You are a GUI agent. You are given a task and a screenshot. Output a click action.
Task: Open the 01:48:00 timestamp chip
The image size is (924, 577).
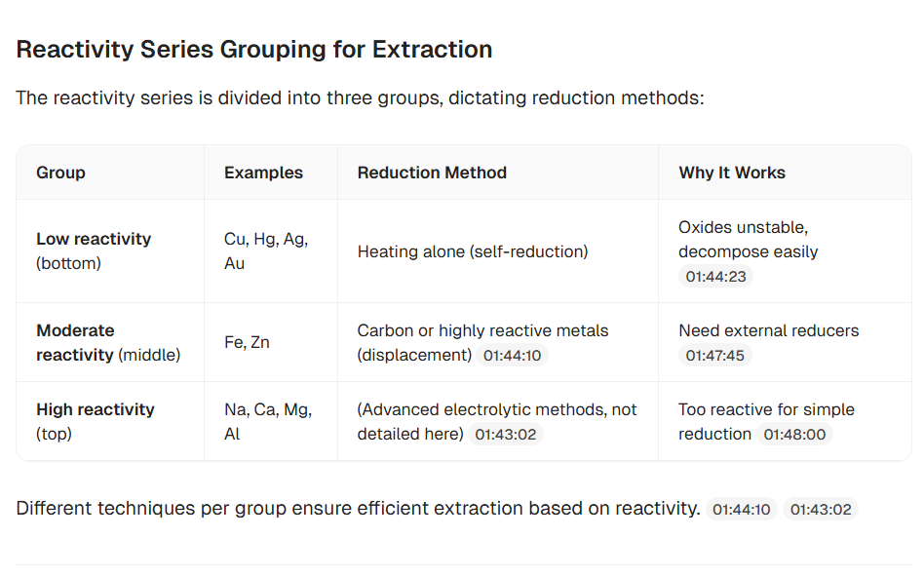(794, 435)
